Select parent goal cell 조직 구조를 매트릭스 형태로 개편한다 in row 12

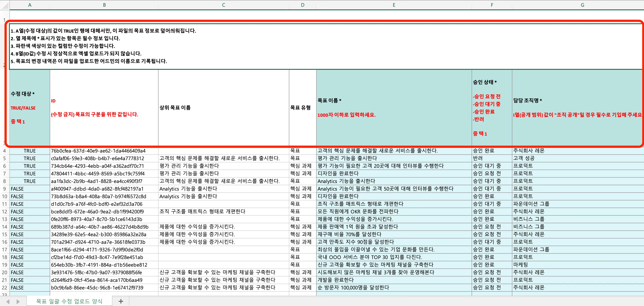223,212
